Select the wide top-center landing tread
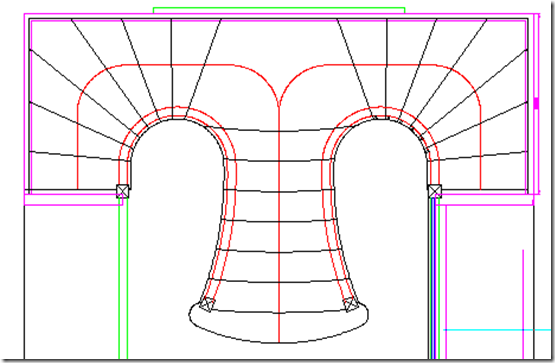 pyautogui.click(x=279, y=71)
